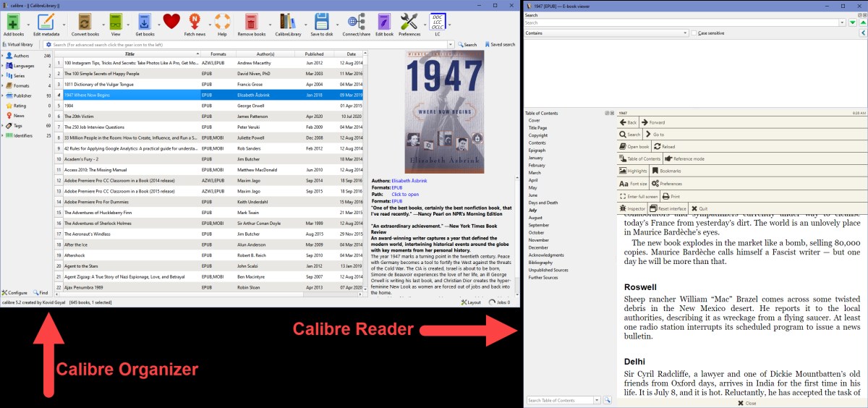Click the Table of Contents viewer button
Image resolution: width=868 pixels, height=408 pixels.
pos(639,158)
